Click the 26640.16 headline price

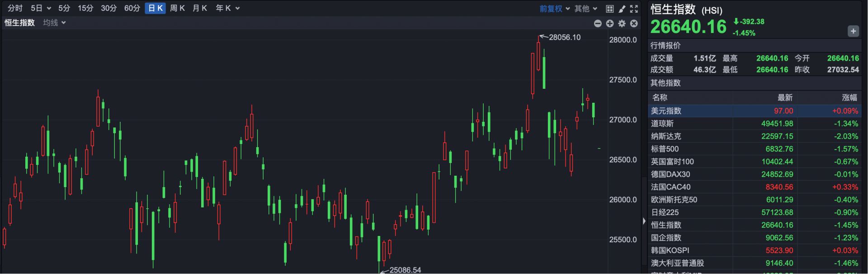pos(688,27)
